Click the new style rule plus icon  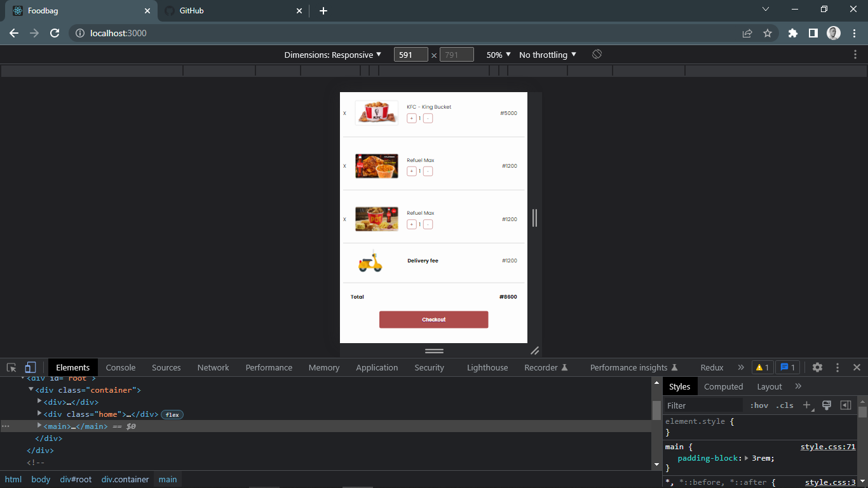pyautogui.click(x=807, y=405)
